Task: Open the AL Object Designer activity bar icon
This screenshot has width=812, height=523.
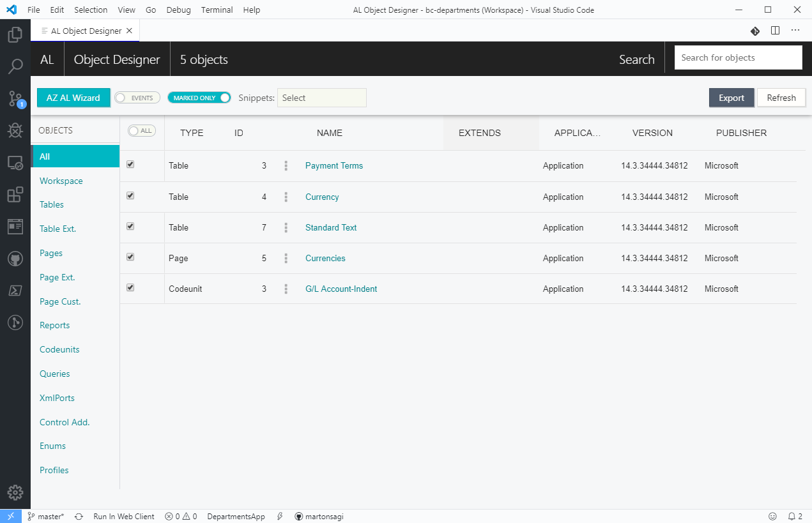Action: click(x=15, y=227)
